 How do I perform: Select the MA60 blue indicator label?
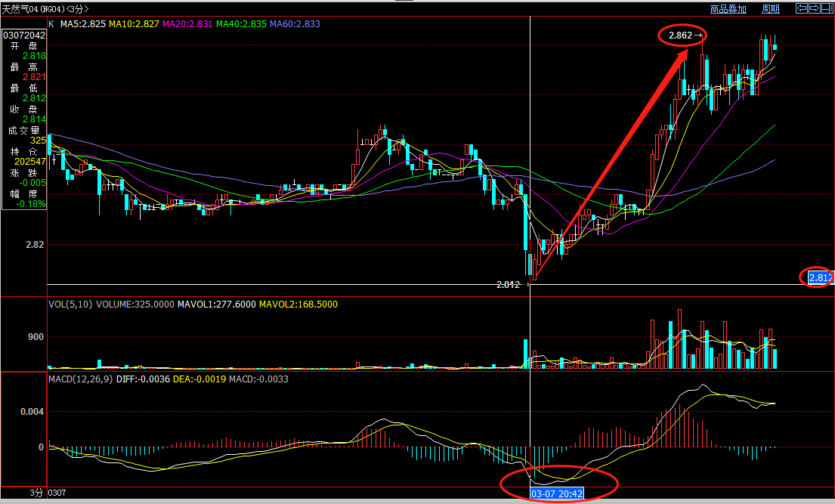tap(295, 24)
